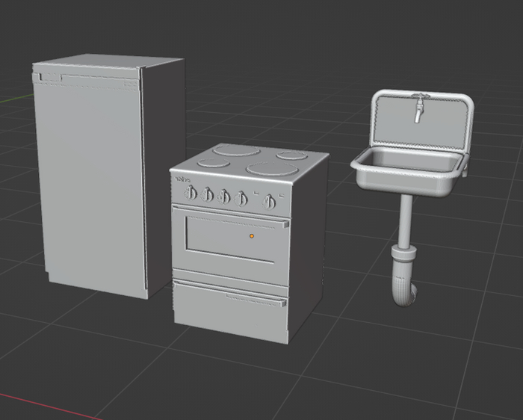This screenshot has width=523, height=420.
Task: Click the orange origin dot on the oven
Action: (252, 236)
